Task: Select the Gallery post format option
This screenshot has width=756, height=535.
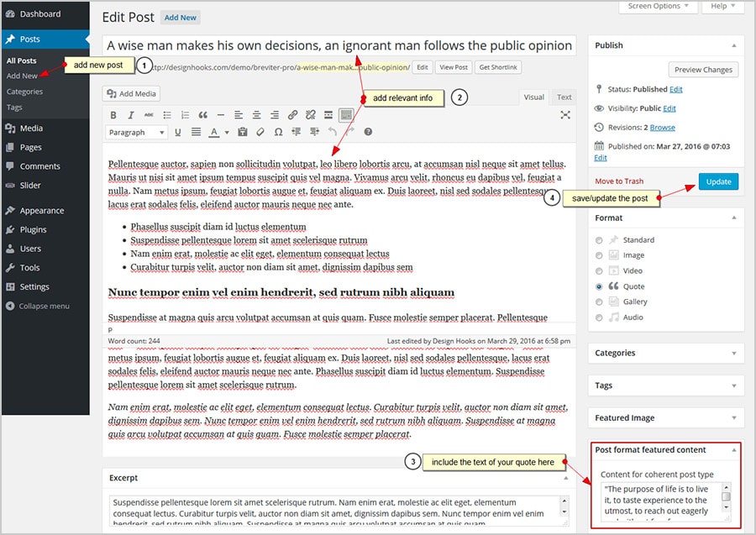Action: click(x=599, y=302)
